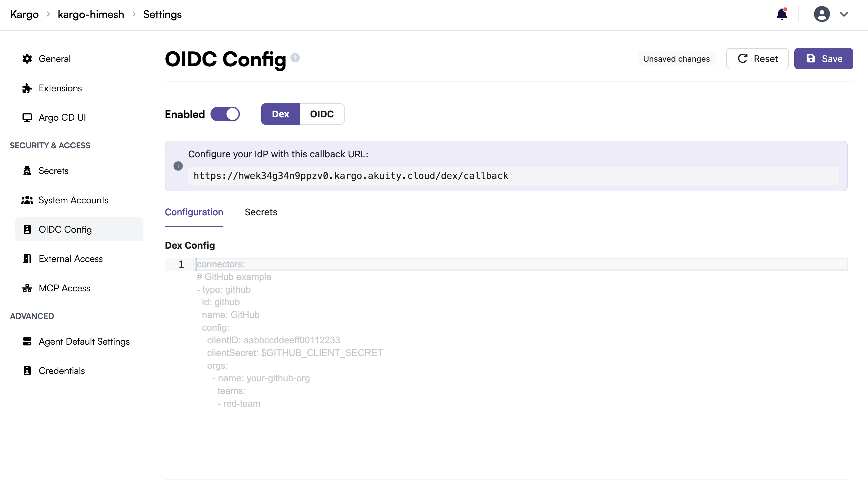The height and width of the screenshot is (500, 868).
Task: Click the Dex Config heading
Action: click(190, 245)
